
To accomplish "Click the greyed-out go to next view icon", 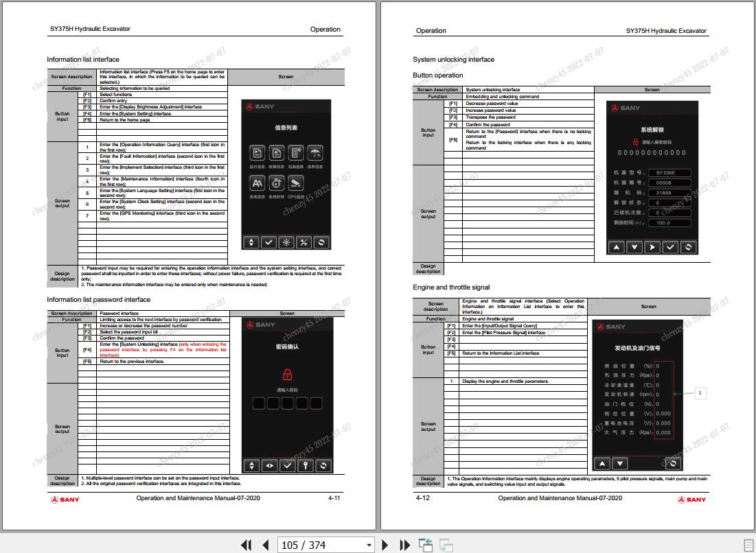I will pyautogui.click(x=446, y=545).
